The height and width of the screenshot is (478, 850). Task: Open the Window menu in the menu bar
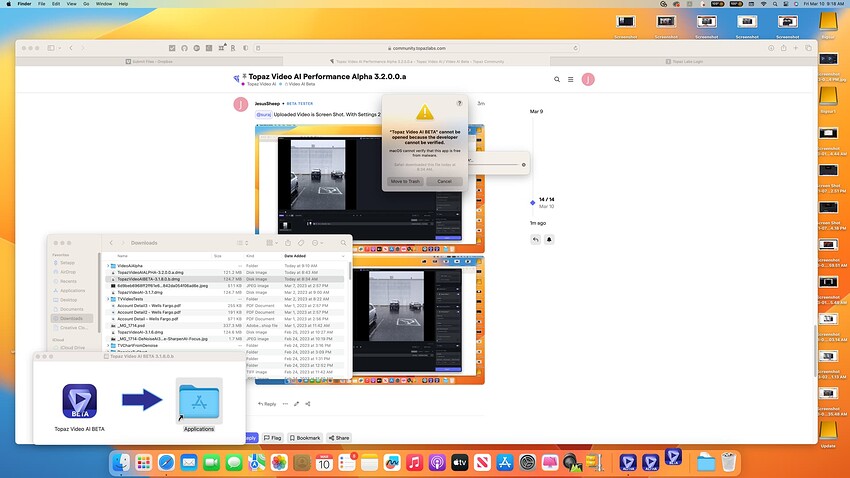pos(104,4)
